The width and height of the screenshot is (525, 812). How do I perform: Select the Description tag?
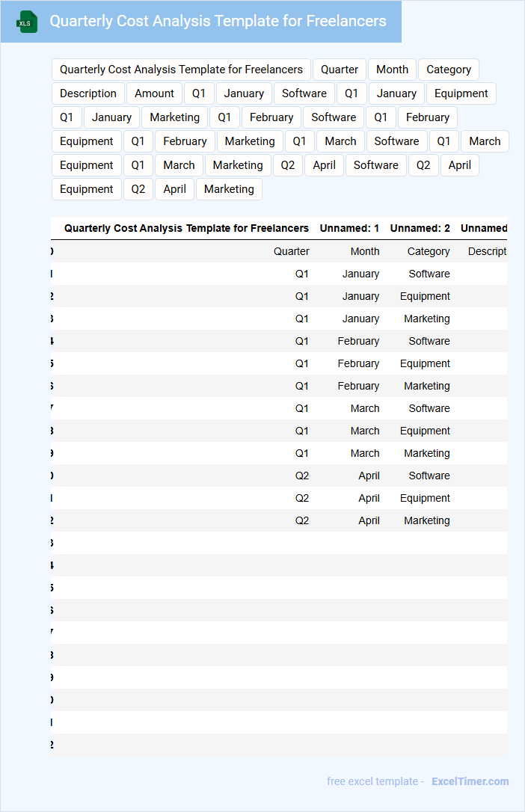[x=88, y=93]
